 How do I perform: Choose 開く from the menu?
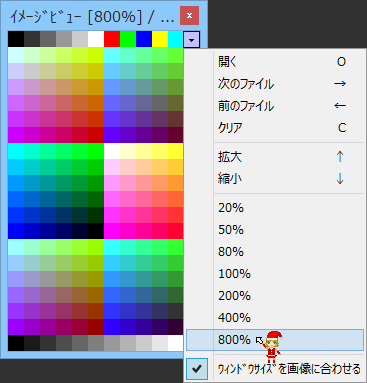click(x=275, y=62)
